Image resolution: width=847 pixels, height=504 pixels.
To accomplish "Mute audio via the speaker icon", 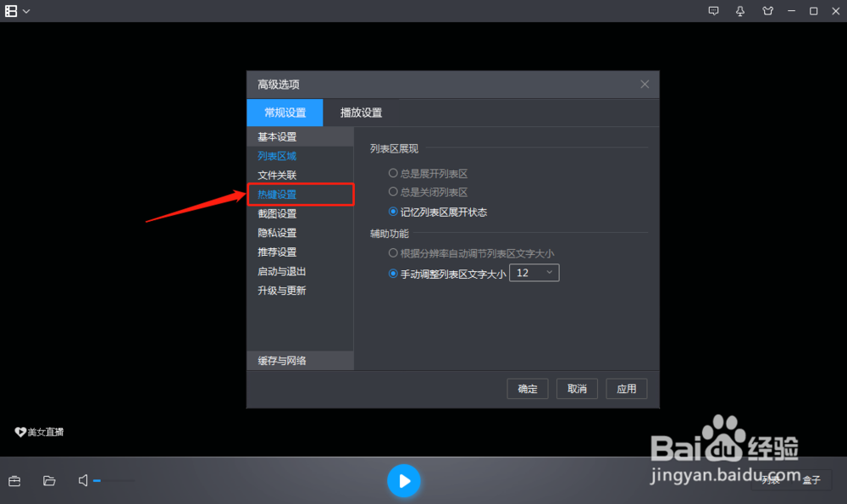I will tap(82, 480).
